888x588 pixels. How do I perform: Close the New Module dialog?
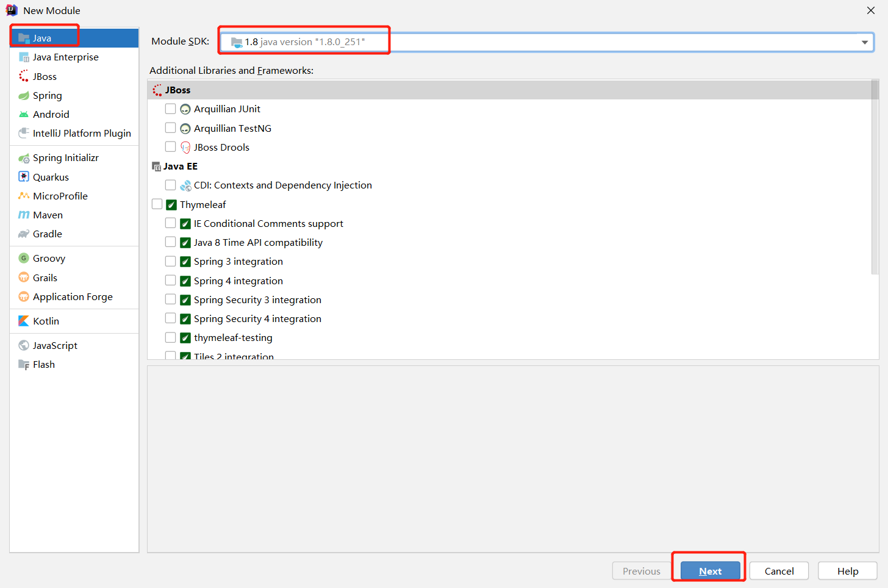click(x=871, y=10)
